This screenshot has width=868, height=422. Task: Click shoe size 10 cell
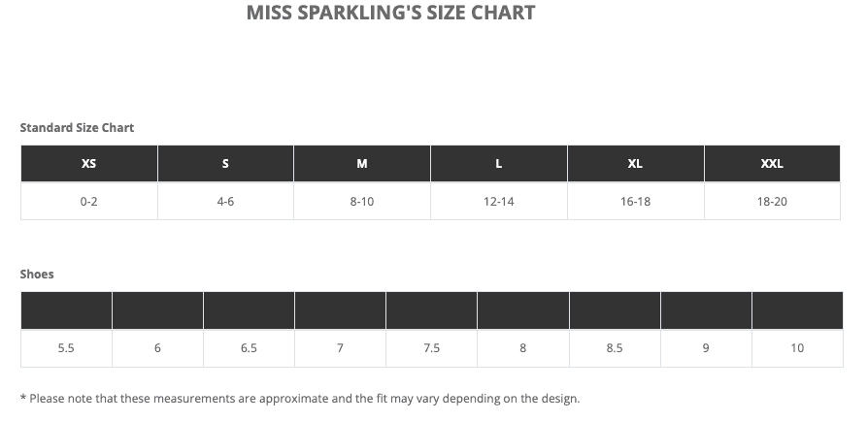point(797,348)
